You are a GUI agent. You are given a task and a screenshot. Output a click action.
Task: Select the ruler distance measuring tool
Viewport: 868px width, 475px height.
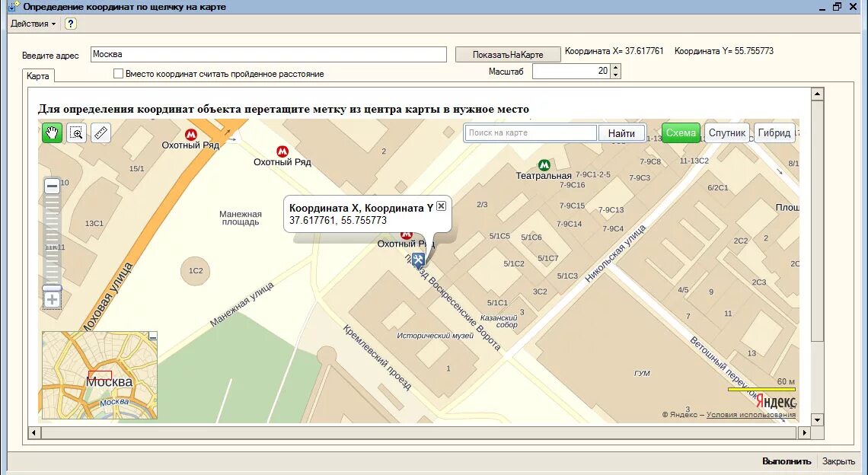tap(101, 133)
